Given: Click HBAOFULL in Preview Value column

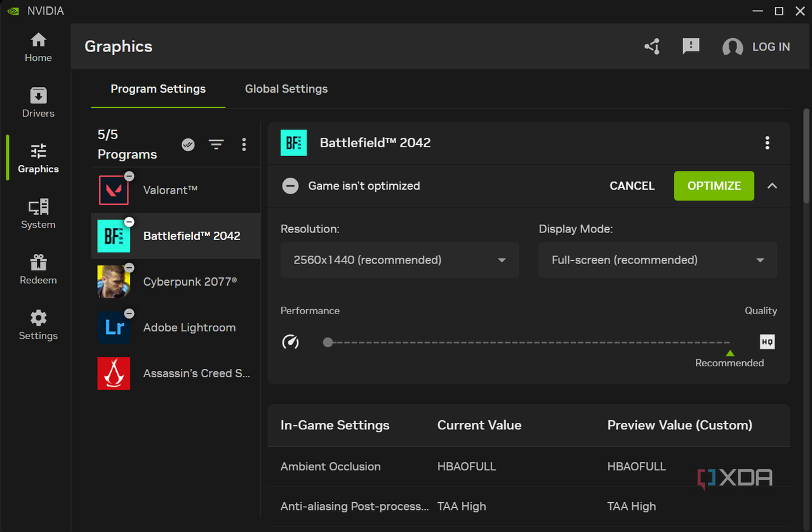Looking at the screenshot, I should (x=637, y=467).
